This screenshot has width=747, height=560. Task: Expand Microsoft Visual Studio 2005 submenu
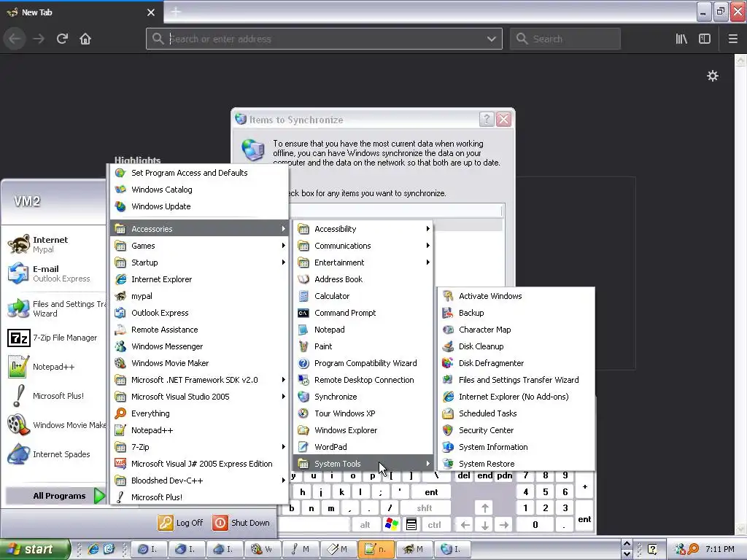(199, 397)
